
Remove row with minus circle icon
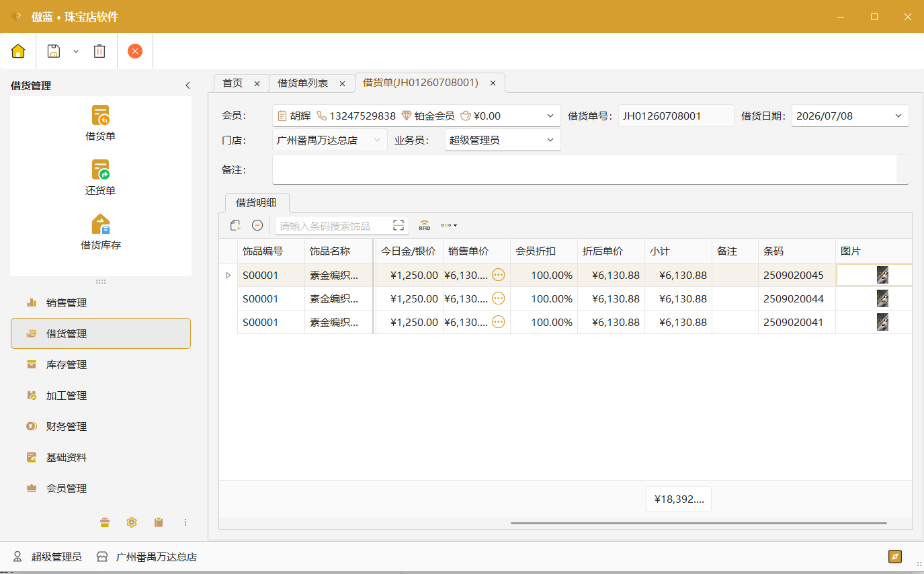coord(257,226)
